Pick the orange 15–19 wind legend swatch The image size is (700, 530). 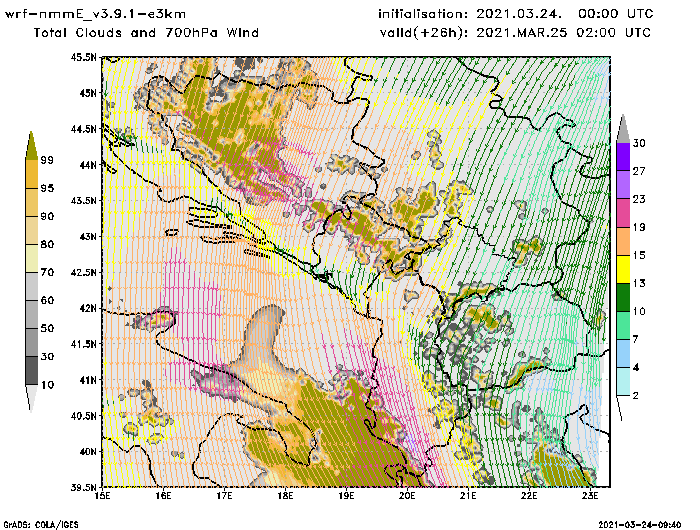[623, 241]
